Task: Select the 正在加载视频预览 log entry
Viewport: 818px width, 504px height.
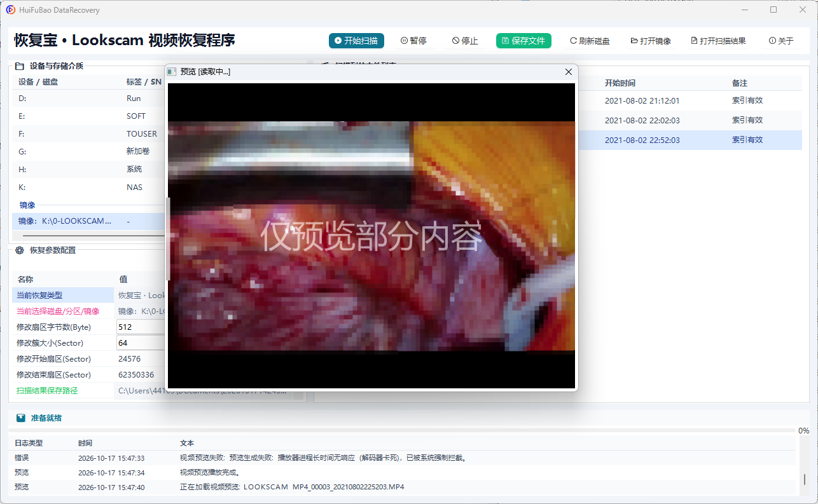Action: [x=403, y=487]
